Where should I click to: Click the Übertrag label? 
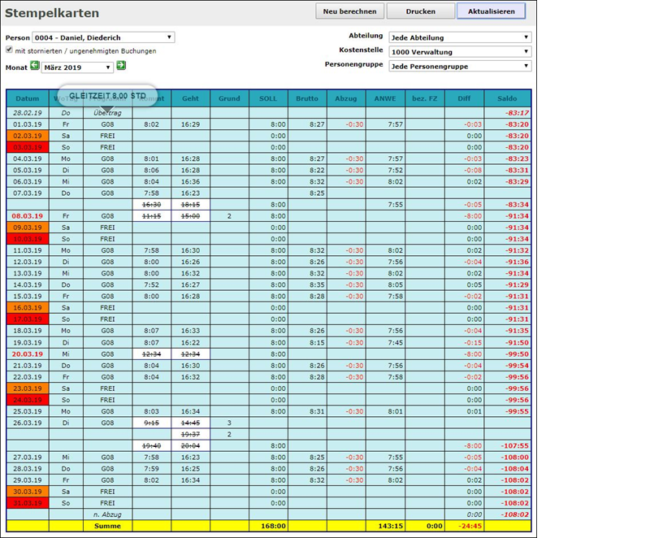click(108, 113)
